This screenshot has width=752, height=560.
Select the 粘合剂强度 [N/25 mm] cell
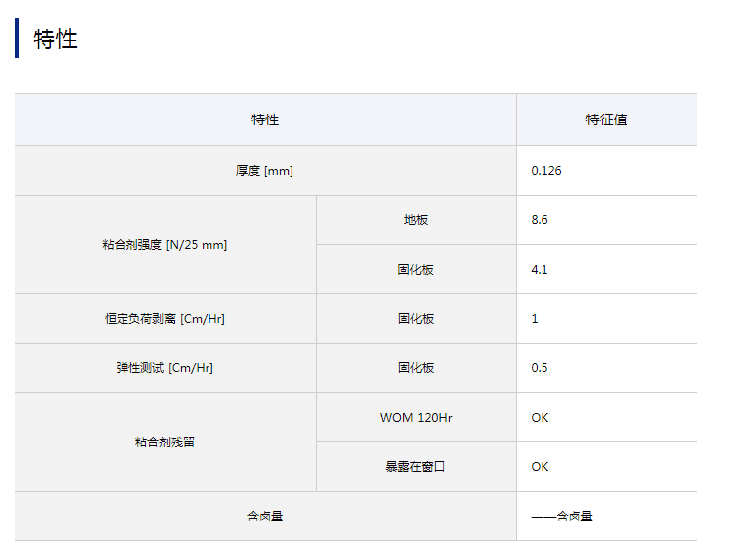(x=166, y=245)
